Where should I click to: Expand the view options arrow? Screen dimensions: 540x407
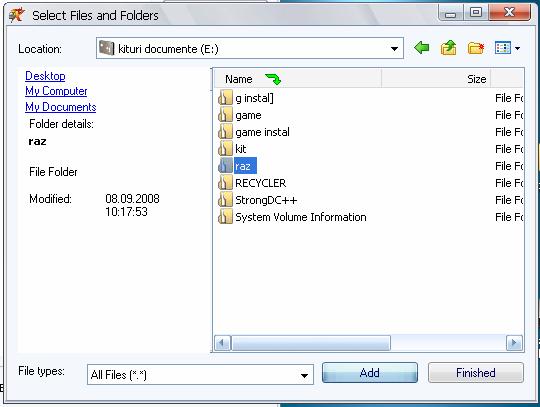(x=517, y=49)
